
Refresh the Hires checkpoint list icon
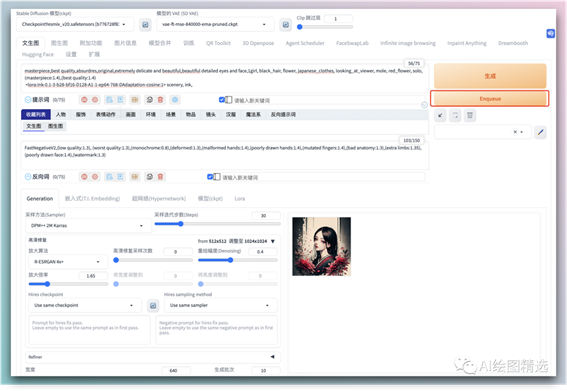coord(153,306)
